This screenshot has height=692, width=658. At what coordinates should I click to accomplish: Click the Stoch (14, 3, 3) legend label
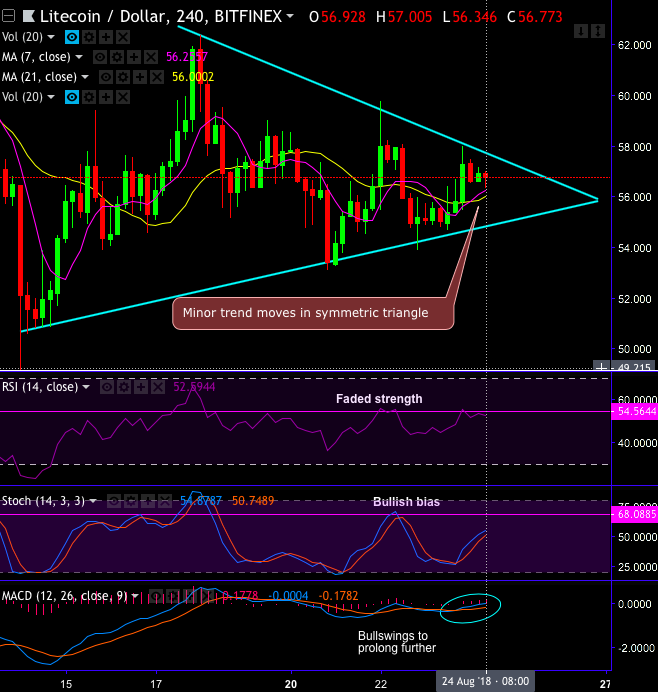coord(43,501)
